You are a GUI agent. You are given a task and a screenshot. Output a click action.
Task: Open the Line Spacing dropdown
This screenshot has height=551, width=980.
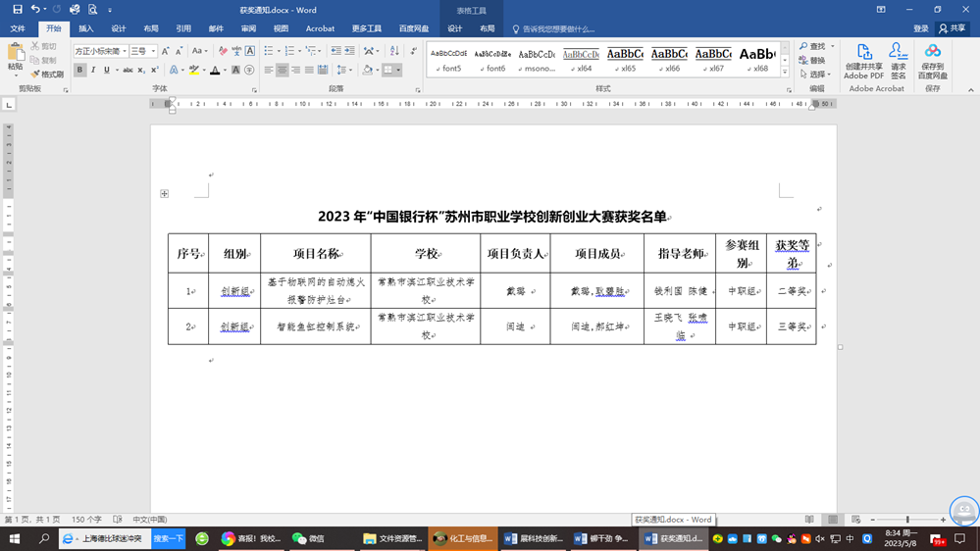342,70
